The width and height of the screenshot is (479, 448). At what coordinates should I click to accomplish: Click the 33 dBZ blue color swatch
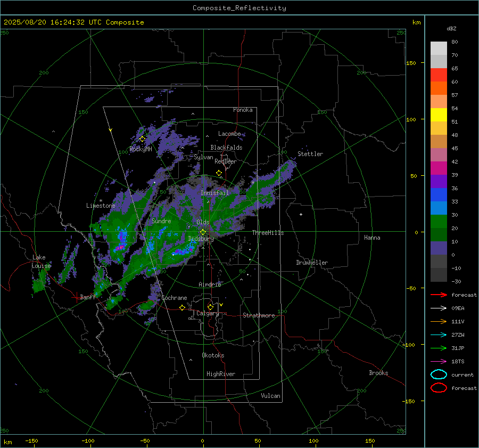(439, 208)
